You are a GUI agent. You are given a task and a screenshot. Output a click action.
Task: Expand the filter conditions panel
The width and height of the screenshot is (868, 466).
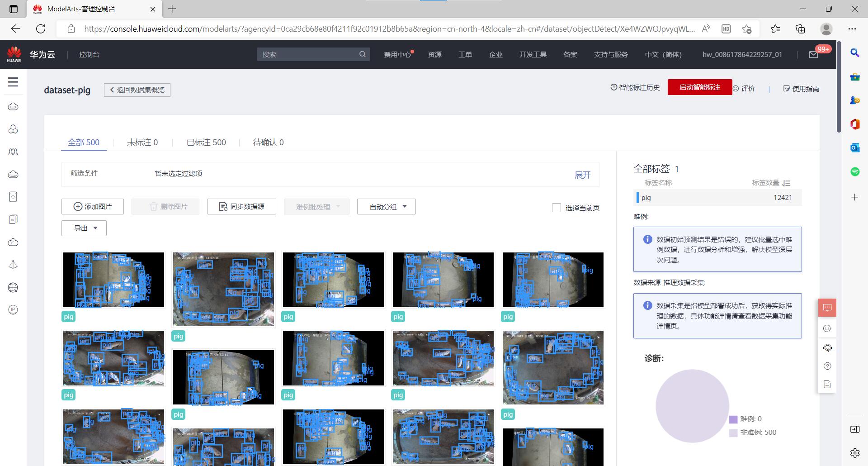[582, 175]
